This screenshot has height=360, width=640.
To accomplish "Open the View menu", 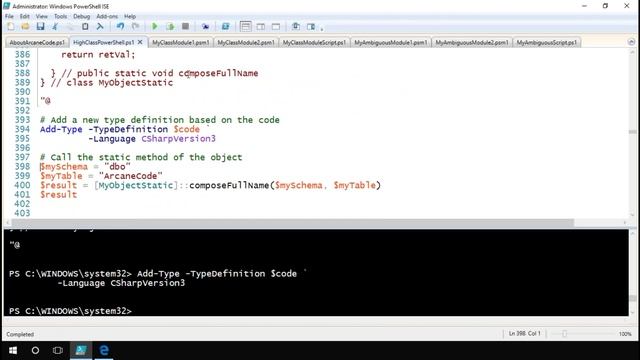I will point(42,16).
